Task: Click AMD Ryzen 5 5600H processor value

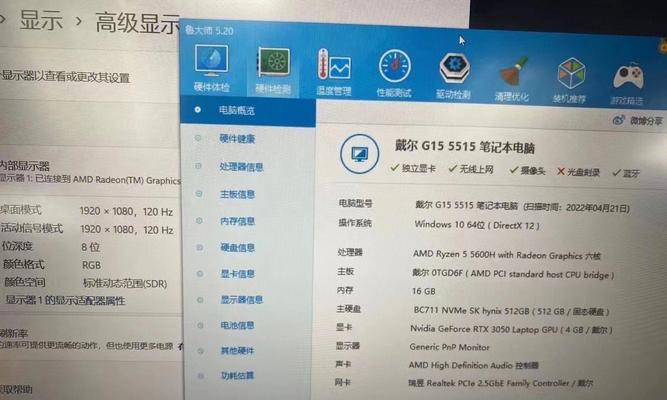Action: [x=507, y=255]
